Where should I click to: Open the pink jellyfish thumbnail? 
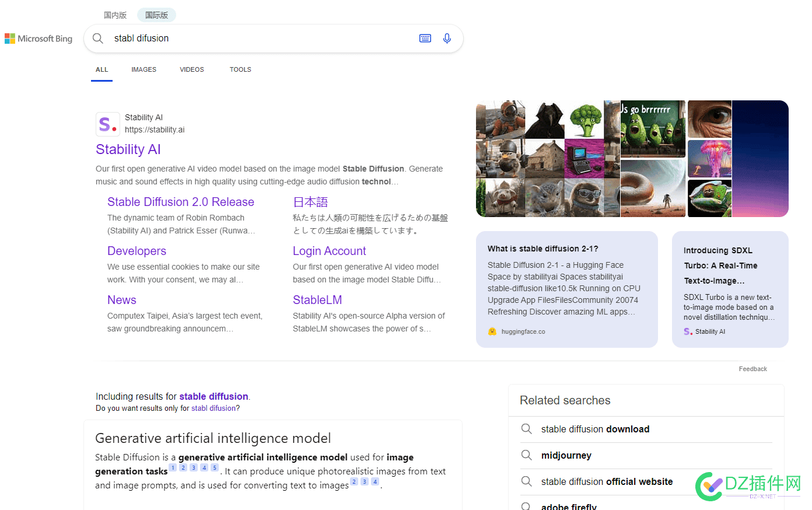(x=709, y=158)
